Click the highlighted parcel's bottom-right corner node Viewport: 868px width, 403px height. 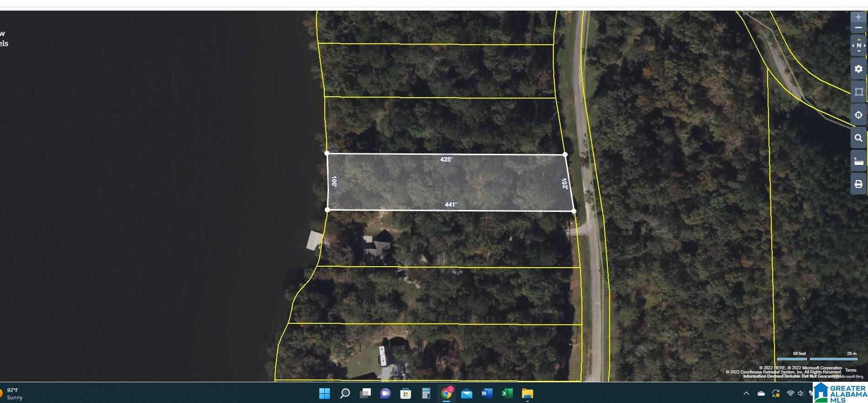574,211
